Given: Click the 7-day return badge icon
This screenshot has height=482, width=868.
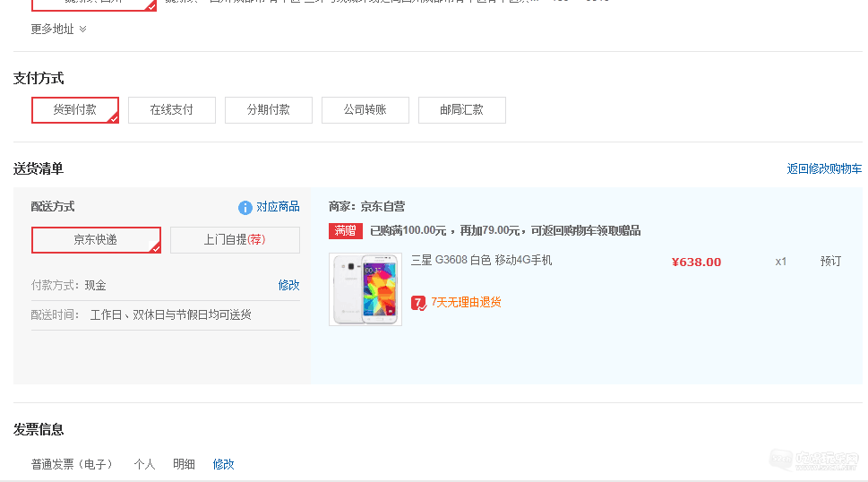Looking at the screenshot, I should click(x=418, y=303).
